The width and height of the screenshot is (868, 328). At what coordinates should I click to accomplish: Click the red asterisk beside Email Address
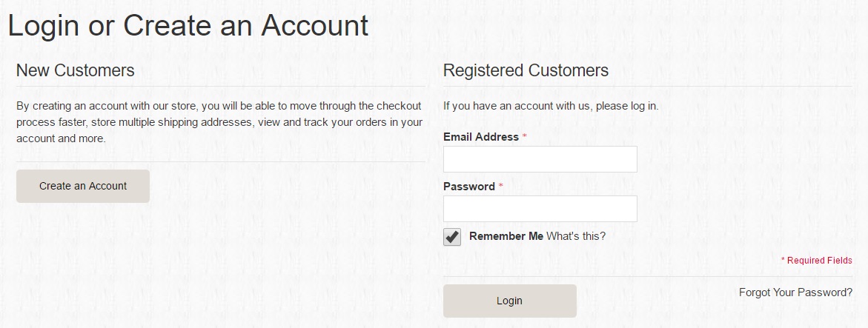524,136
